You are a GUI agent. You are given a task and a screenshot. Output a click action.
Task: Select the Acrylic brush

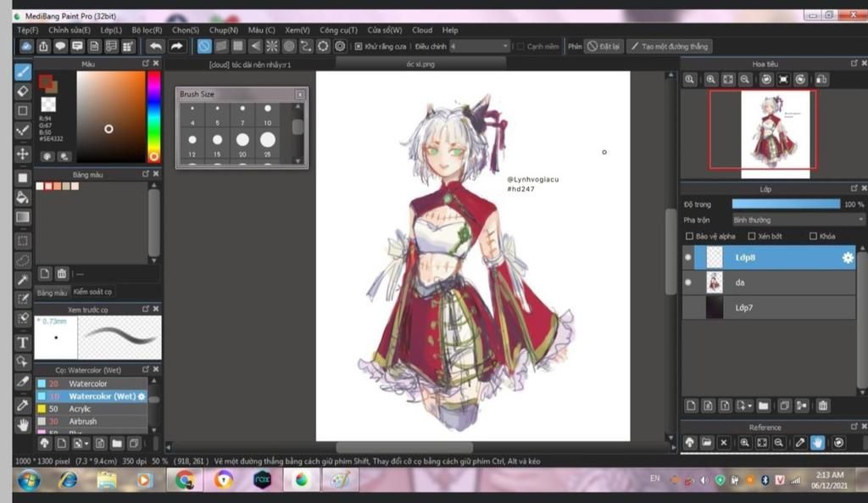(92, 409)
